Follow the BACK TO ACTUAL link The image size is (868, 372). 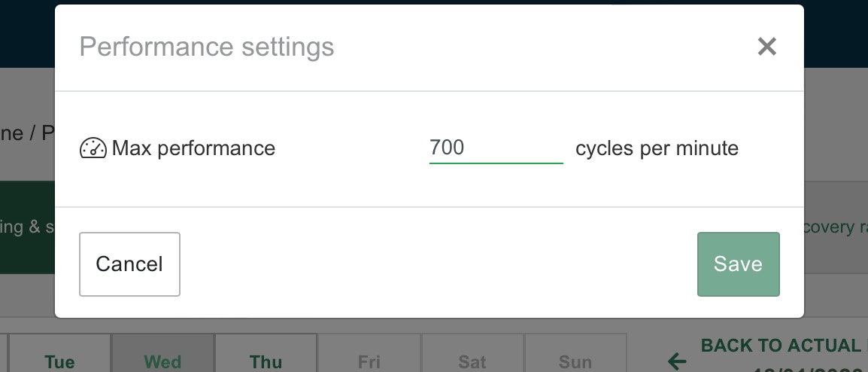click(x=784, y=346)
